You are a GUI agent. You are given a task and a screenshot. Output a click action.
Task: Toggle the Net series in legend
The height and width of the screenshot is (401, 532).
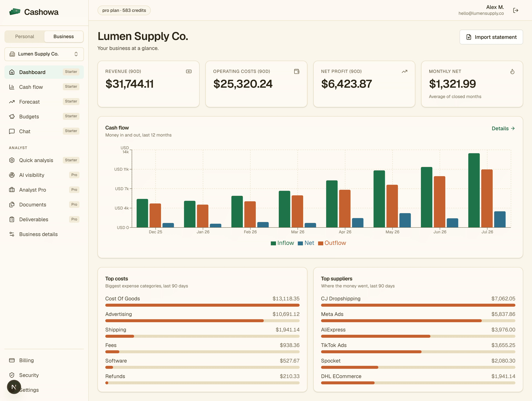306,243
